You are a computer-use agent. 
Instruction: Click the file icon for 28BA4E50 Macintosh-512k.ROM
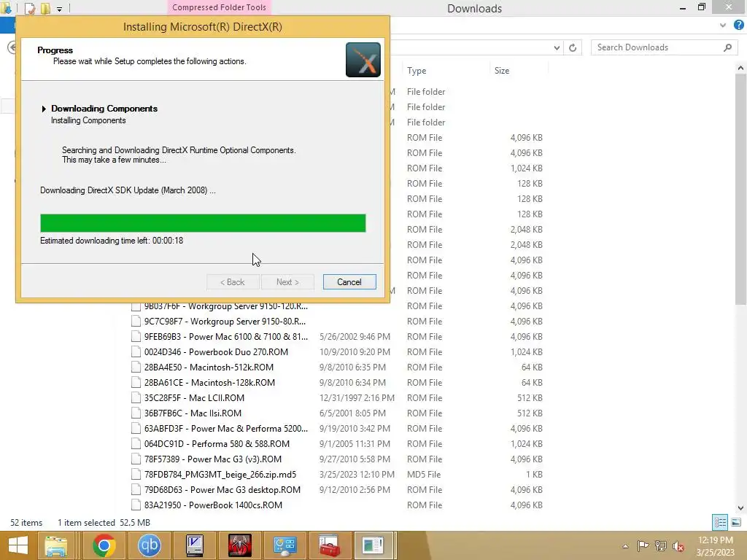pos(136,367)
